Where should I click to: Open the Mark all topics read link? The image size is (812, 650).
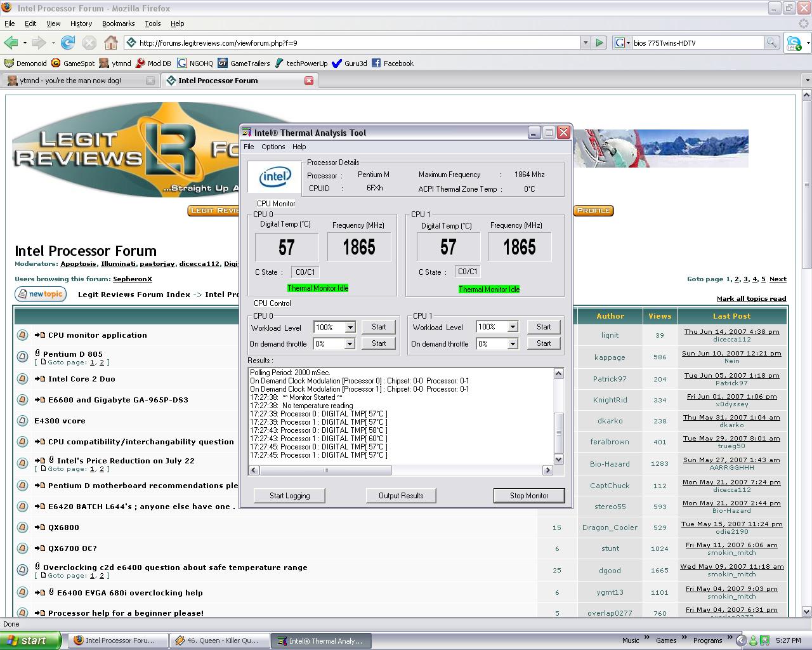751,298
